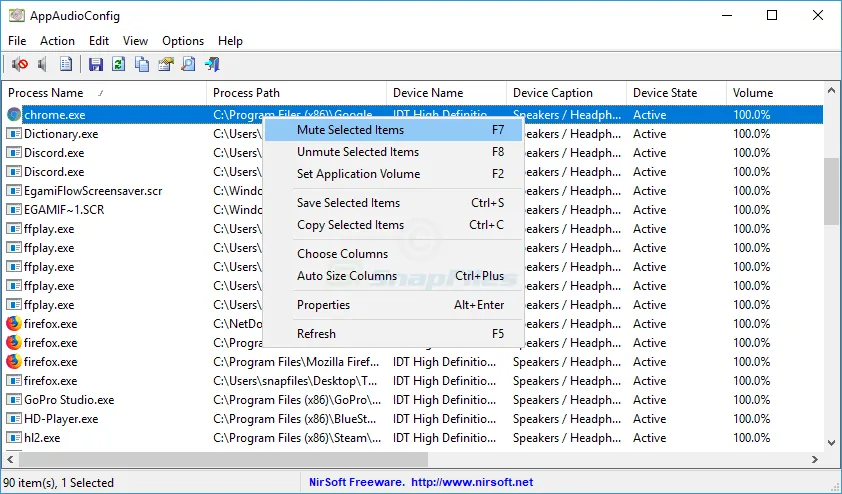This screenshot has width=842, height=494.
Task: Select the hl2.exe row
Action: click(412, 438)
